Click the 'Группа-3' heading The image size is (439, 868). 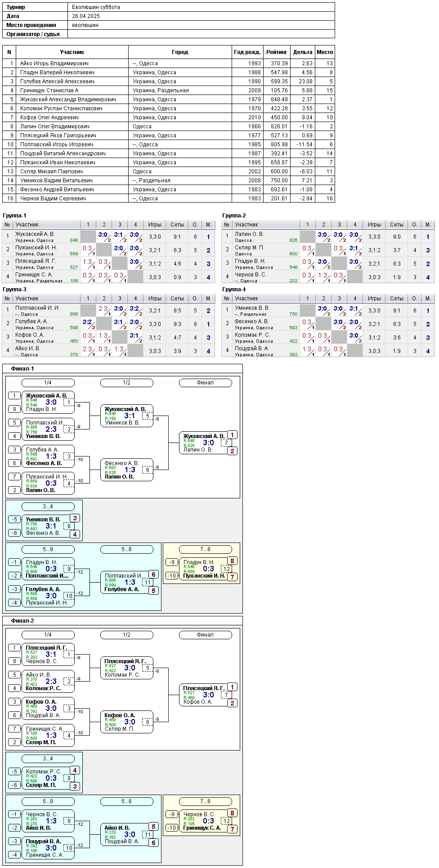click(14, 289)
